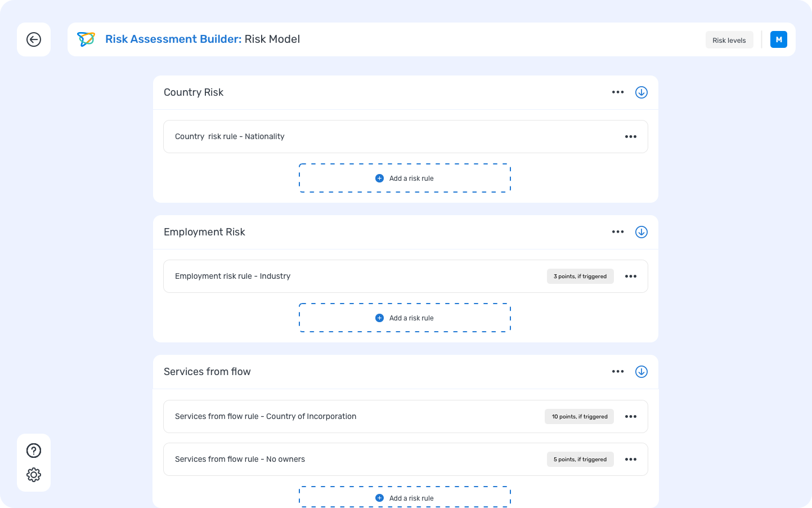The width and height of the screenshot is (812, 508).
Task: Open Services from flow section three-dot menu
Action: (x=618, y=372)
